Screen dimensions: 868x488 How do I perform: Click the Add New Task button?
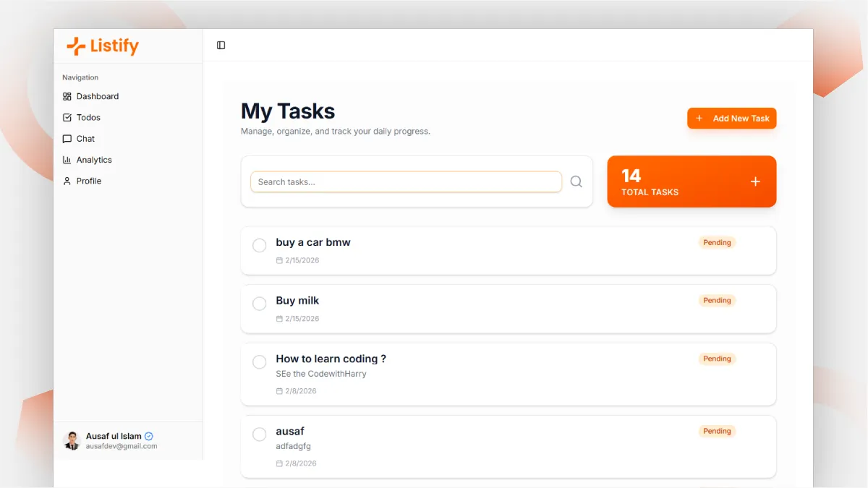coord(731,119)
